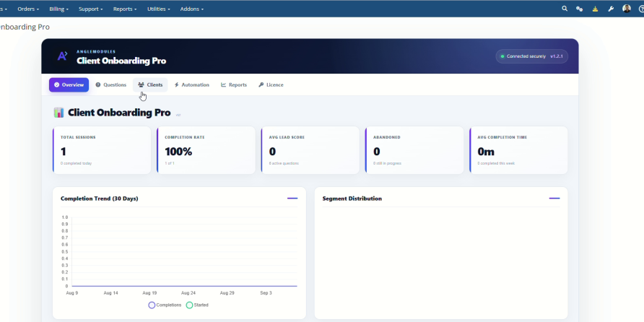
Task: Open the admin profile avatar
Action: [x=627, y=9]
